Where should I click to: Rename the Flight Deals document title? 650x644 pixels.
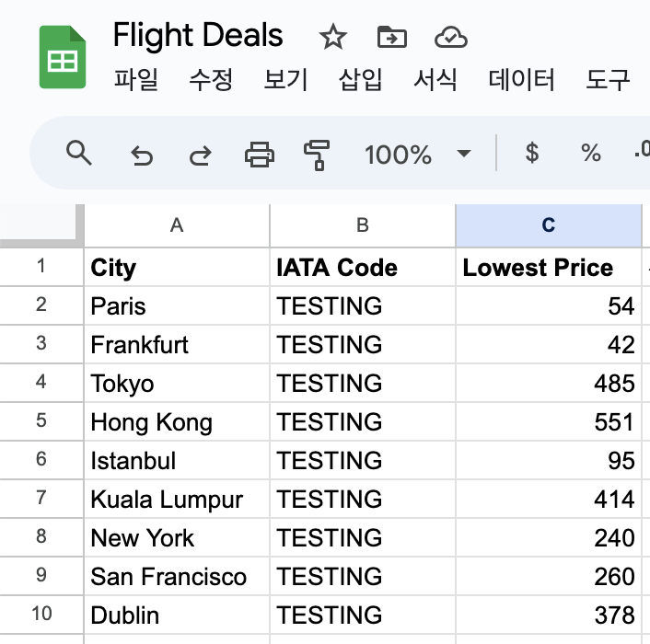[198, 36]
